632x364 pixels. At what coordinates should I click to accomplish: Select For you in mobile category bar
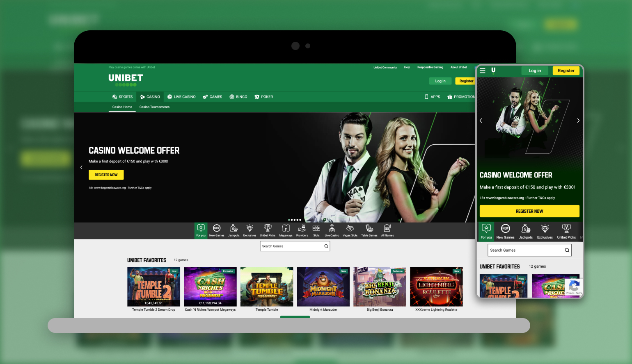(486, 232)
